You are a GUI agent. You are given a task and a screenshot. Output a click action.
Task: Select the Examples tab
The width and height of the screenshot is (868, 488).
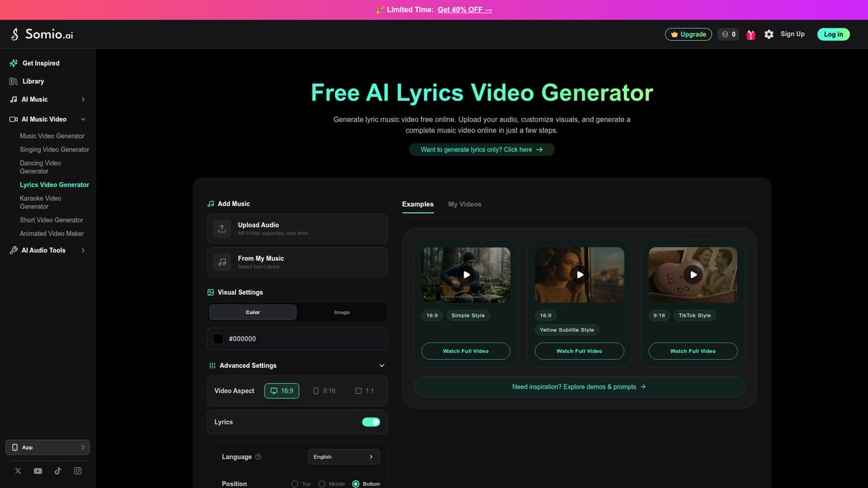pyautogui.click(x=418, y=204)
